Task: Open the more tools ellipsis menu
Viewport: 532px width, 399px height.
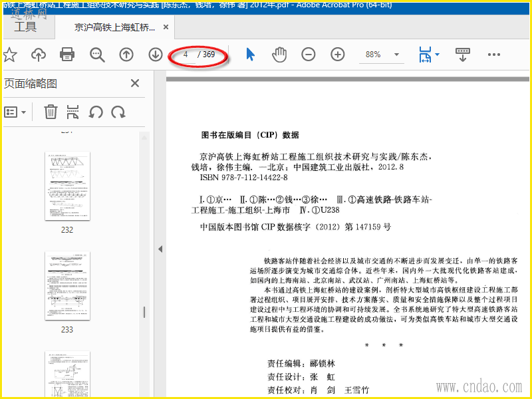Action: click(x=494, y=55)
